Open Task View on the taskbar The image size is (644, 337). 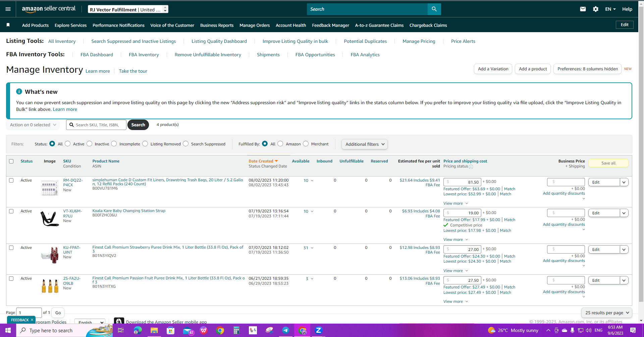click(121, 330)
